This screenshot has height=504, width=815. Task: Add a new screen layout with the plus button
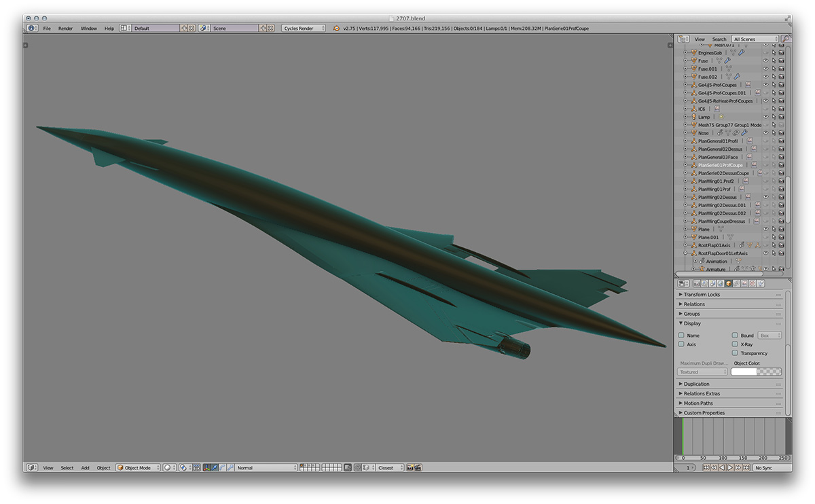point(183,29)
